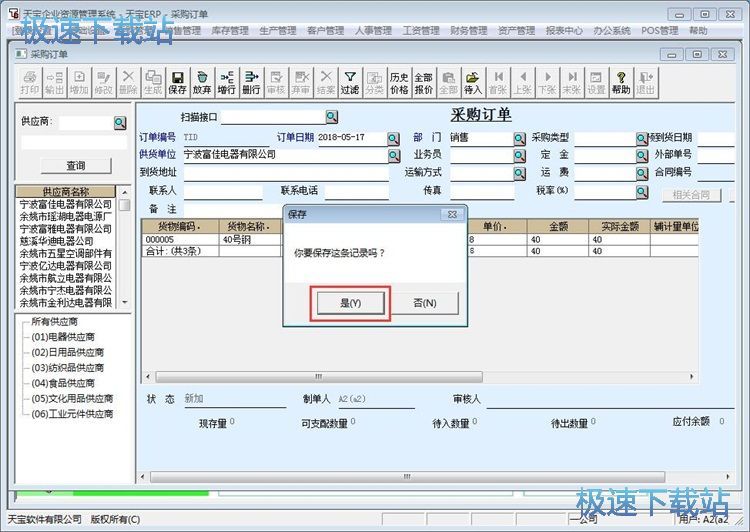The width and height of the screenshot is (750, 532).
Task: Click the Generate (生成) toolbar icon
Action: pos(153,83)
